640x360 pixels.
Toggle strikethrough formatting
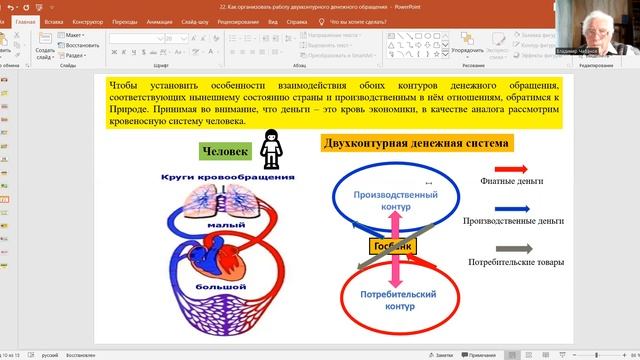pos(153,52)
